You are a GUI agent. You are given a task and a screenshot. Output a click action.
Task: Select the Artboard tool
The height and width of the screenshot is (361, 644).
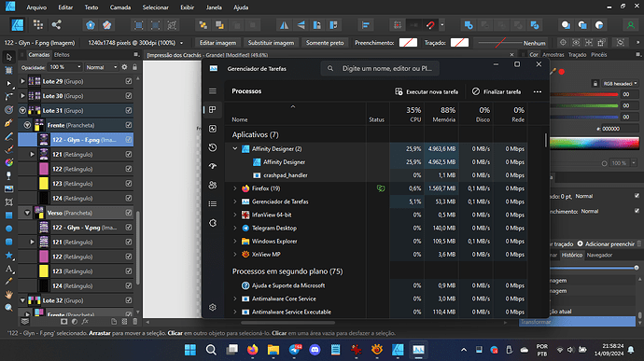click(x=8, y=70)
